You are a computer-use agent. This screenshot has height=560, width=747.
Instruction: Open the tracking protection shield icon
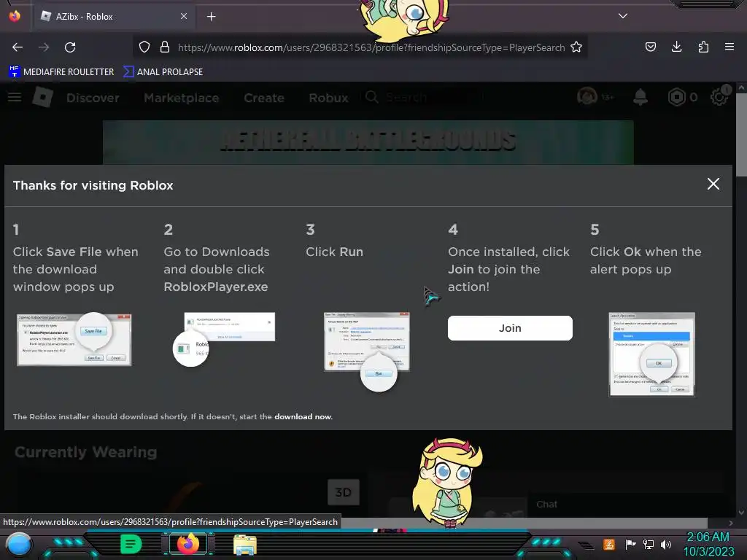point(144,47)
